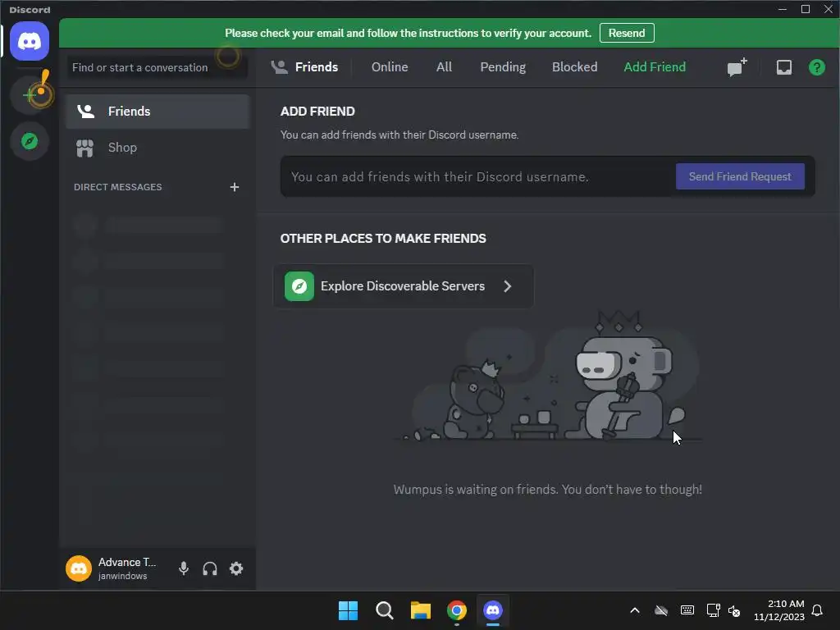Click the keyboard icon in system tray
Screen dimensions: 840x630
[x=687, y=610]
